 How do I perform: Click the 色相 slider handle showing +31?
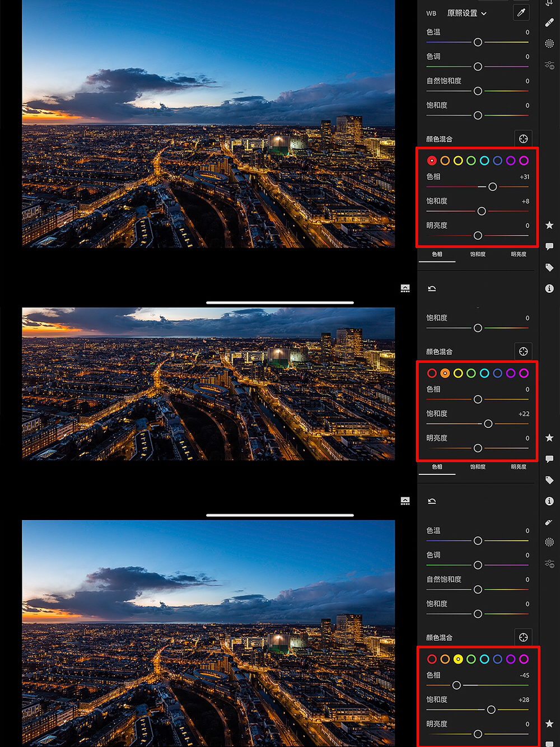492,187
